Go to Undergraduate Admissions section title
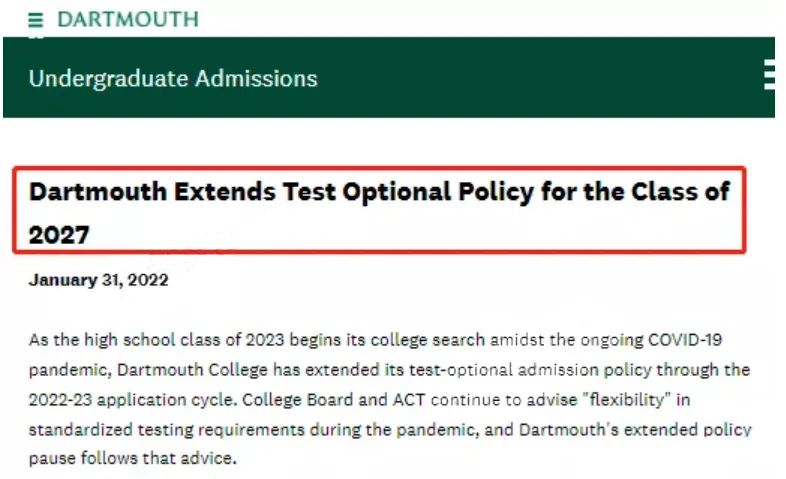The image size is (786, 479). (x=173, y=78)
